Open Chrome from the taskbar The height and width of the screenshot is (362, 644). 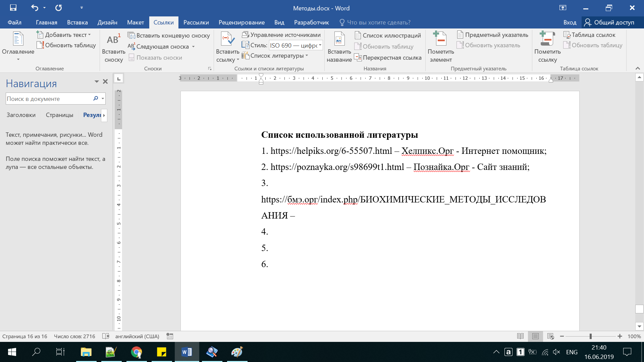137,352
